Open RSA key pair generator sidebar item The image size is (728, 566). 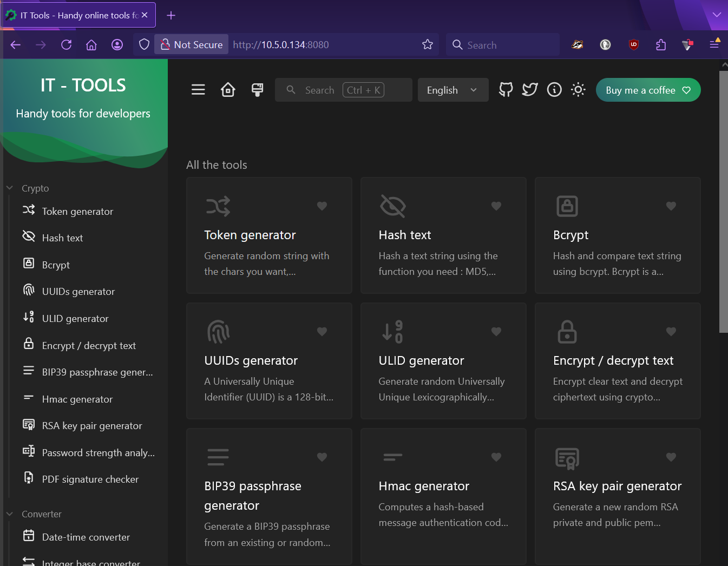[x=91, y=426]
